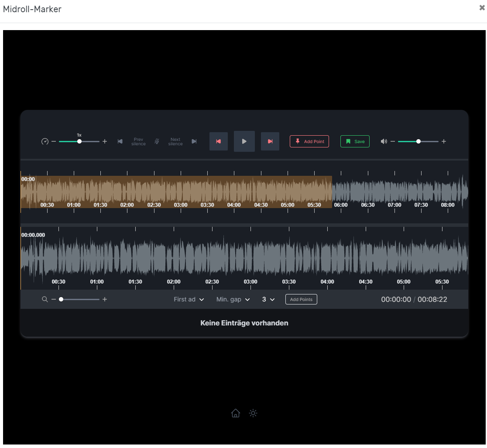
Task: Switch theme using the sun icon
Action: (253, 413)
